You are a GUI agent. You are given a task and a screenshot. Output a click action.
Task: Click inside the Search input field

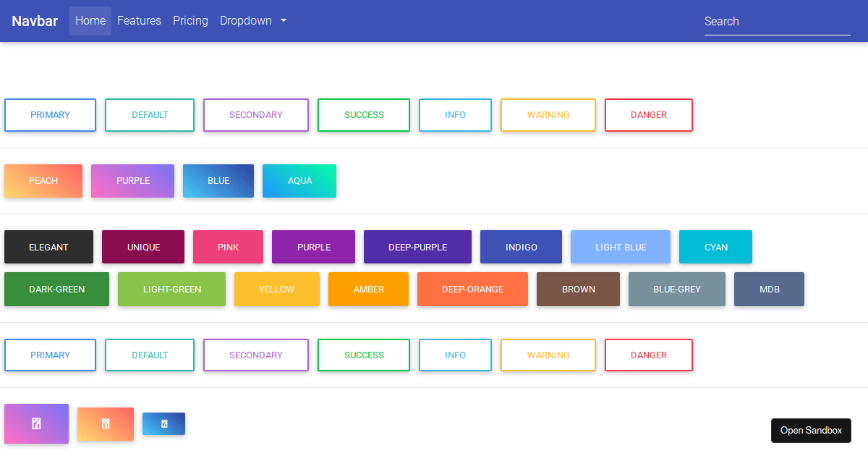(777, 22)
